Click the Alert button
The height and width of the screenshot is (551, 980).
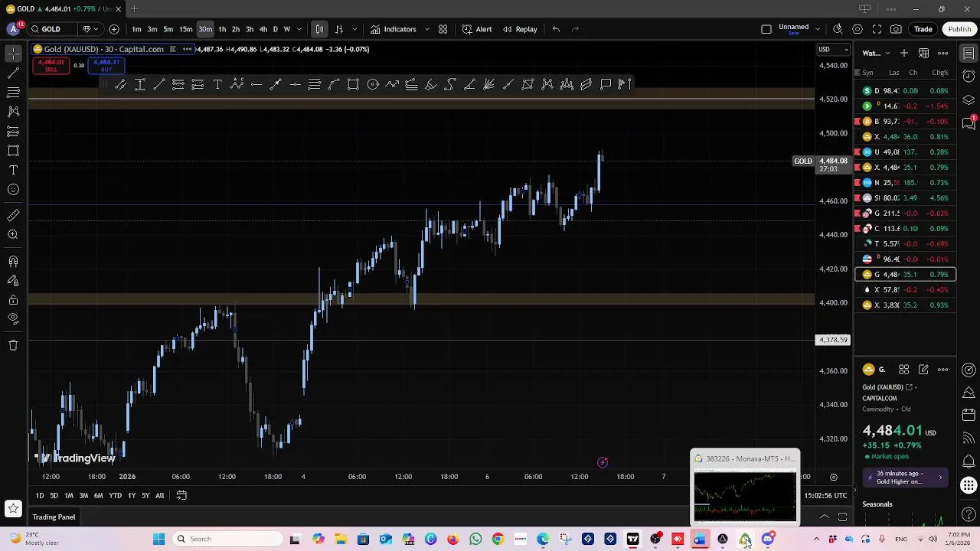[477, 29]
